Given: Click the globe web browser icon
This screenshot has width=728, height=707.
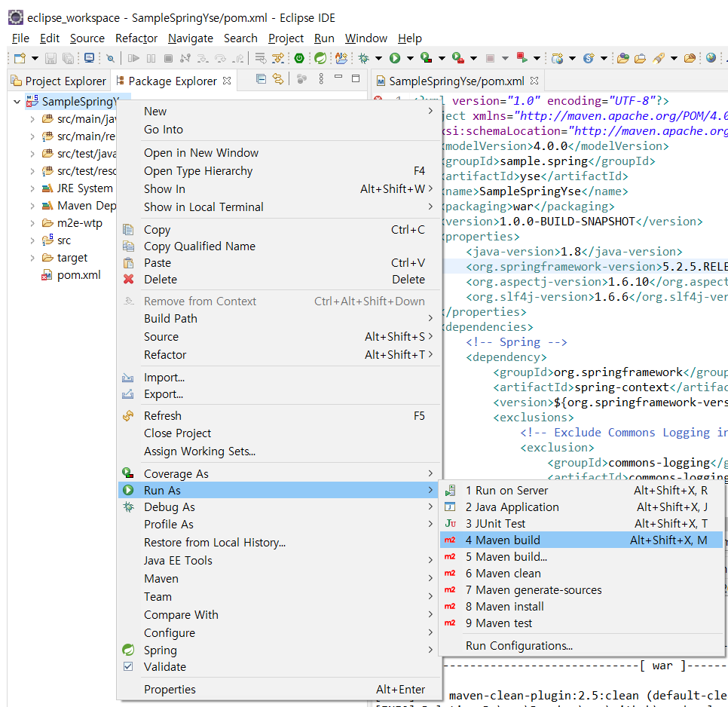Looking at the screenshot, I should coord(711,57).
